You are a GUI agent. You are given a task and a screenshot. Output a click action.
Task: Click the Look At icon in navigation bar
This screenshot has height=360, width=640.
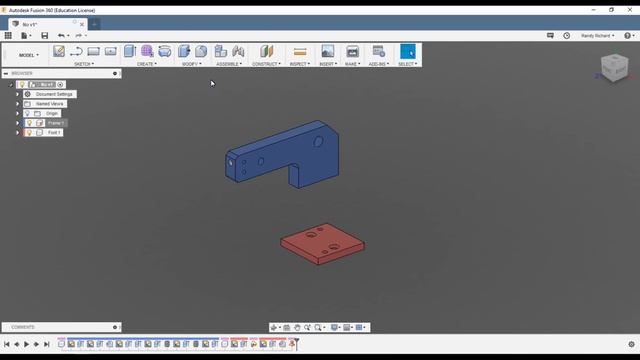[x=287, y=327]
